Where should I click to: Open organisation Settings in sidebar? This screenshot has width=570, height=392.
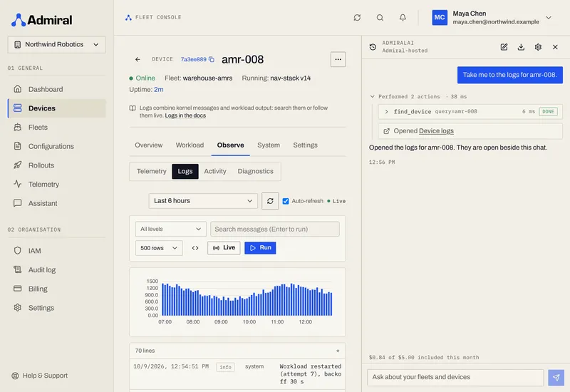click(57, 308)
